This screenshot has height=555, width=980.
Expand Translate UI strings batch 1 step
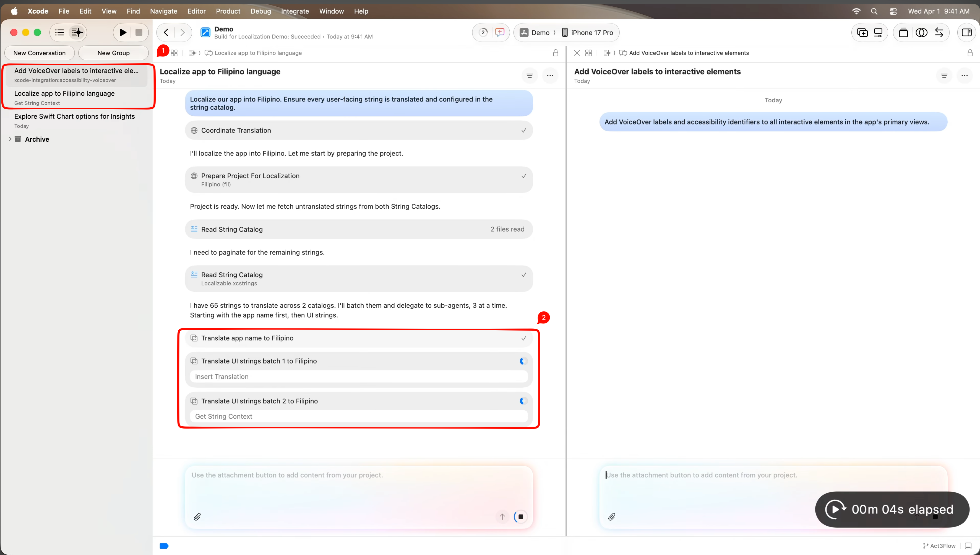[x=359, y=361]
